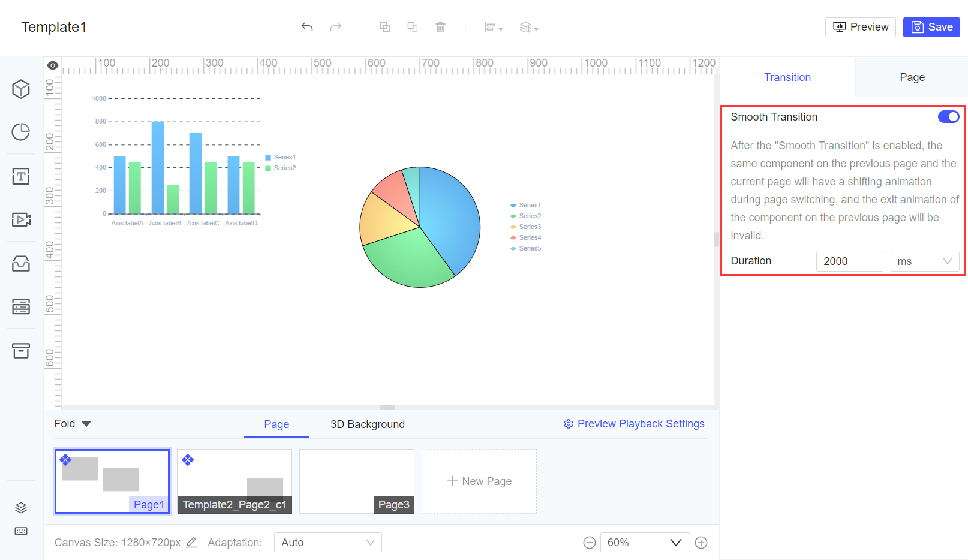This screenshot has height=560, width=968.
Task: Select the text component tool
Action: (x=21, y=176)
